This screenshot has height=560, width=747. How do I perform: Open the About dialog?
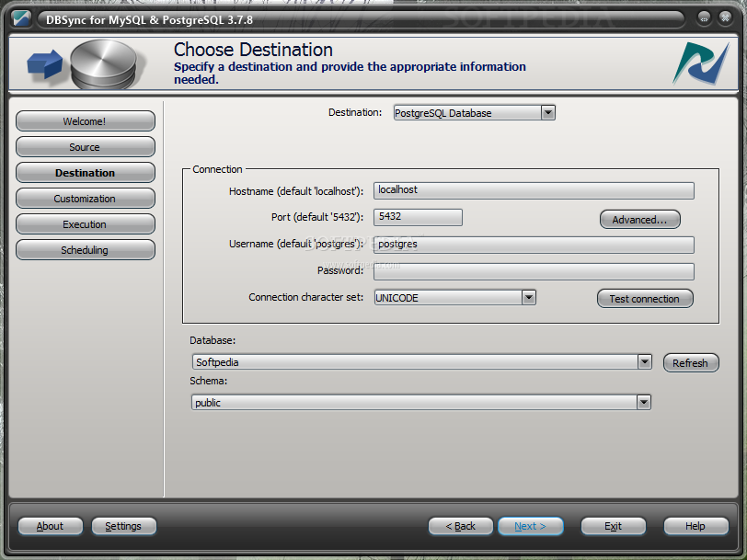[x=50, y=526]
